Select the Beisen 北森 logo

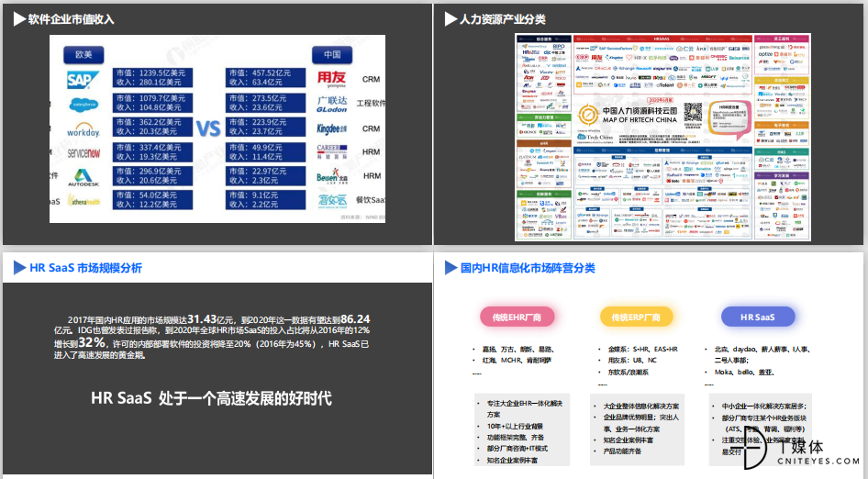pos(332,177)
